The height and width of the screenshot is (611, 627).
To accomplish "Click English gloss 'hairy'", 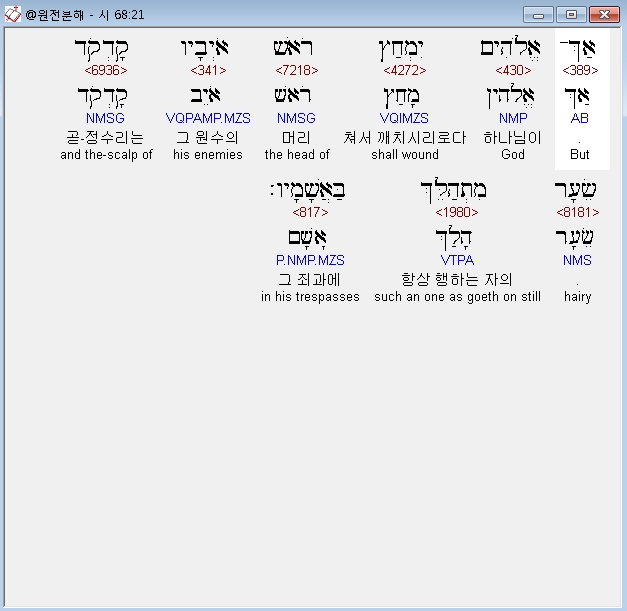I will [577, 297].
